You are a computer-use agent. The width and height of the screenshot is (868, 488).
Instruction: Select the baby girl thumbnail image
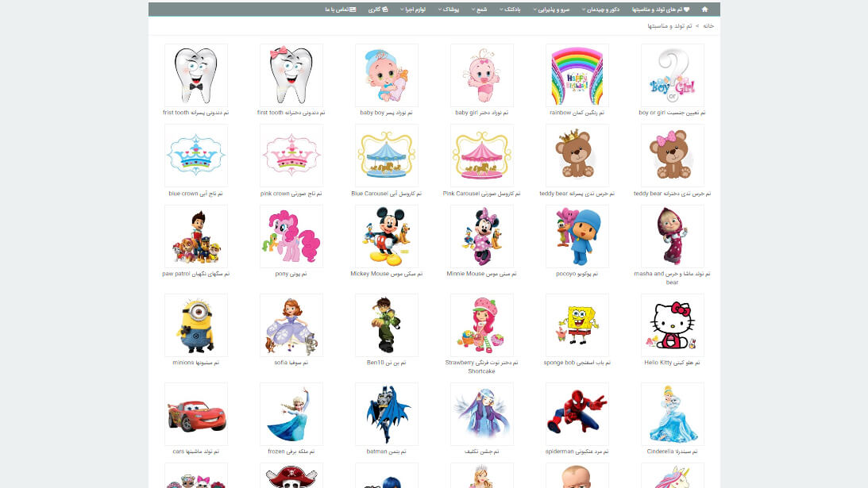coord(481,75)
